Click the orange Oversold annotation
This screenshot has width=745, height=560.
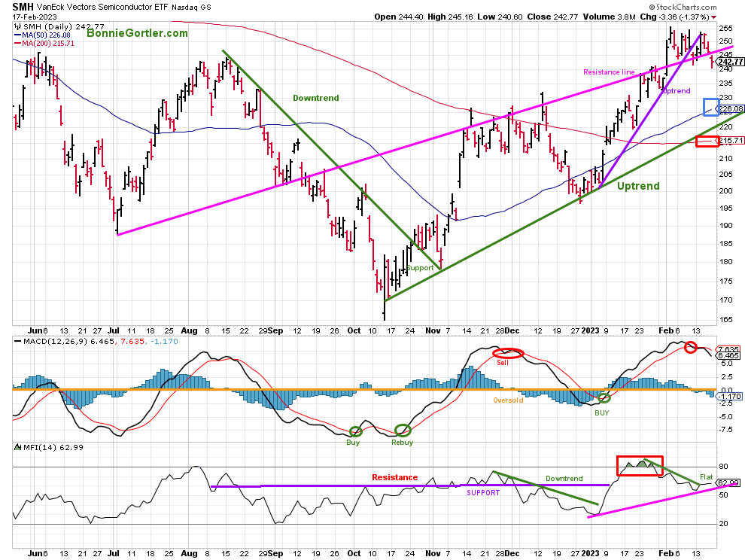pyautogui.click(x=508, y=400)
